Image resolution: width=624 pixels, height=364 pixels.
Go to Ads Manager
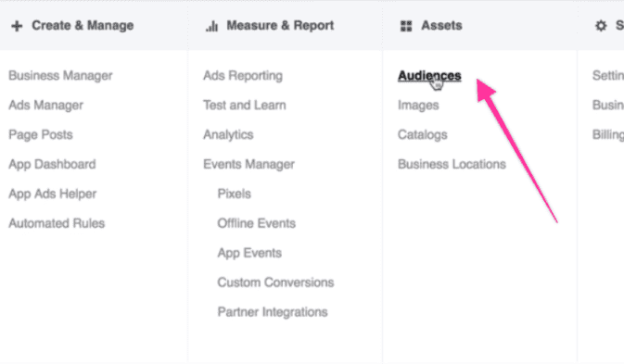[x=45, y=106]
